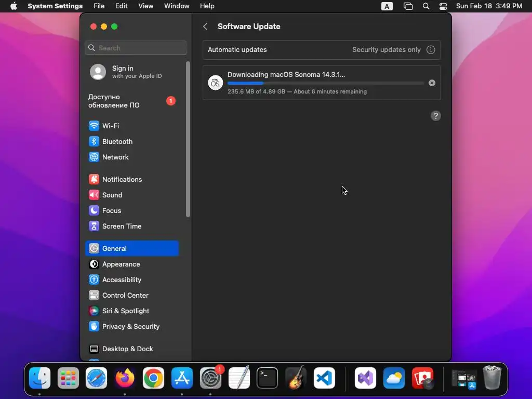
Task: Open Notifications settings pane
Action: (132, 179)
